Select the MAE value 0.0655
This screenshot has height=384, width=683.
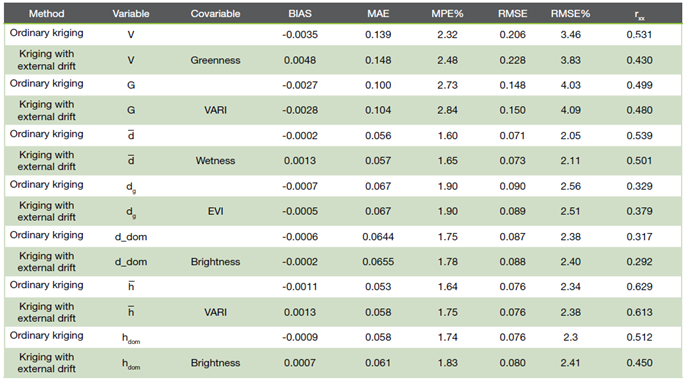point(378,262)
